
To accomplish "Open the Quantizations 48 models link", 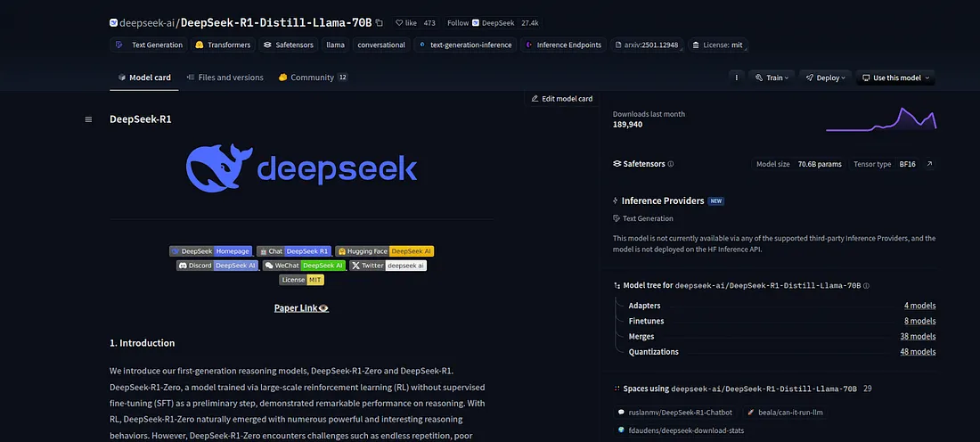I will pos(919,352).
